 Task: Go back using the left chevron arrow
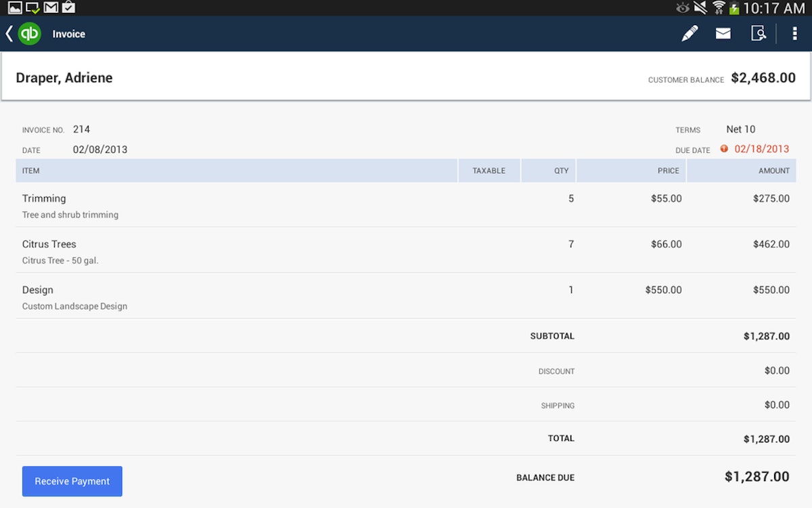[x=9, y=33]
